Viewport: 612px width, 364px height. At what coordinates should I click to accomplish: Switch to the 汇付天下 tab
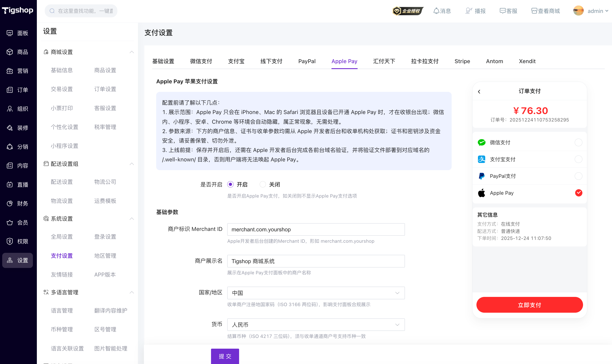384,61
